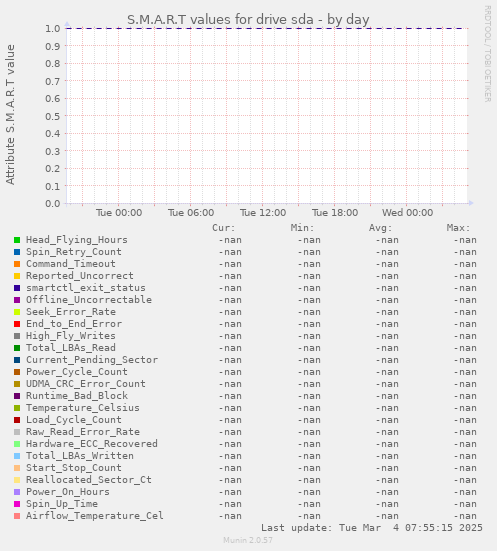Viewport: 497px width, 551px height.
Task: Select the Seek_Error_Rate legend label
Action: (71, 312)
